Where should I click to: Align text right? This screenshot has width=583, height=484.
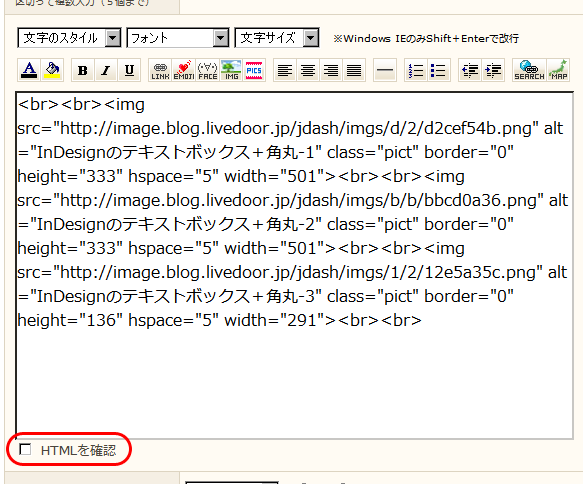[331, 70]
